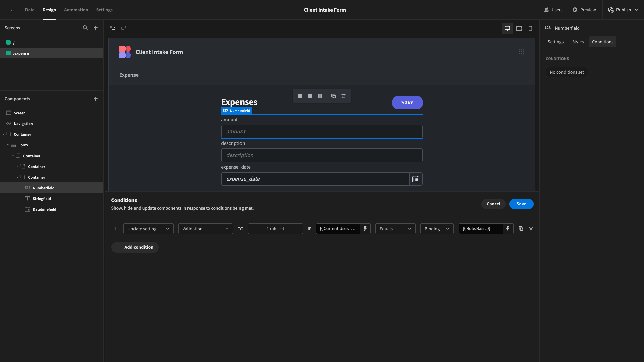Open the Preview button
Viewport: 644px width, 362px height.
tap(584, 10)
